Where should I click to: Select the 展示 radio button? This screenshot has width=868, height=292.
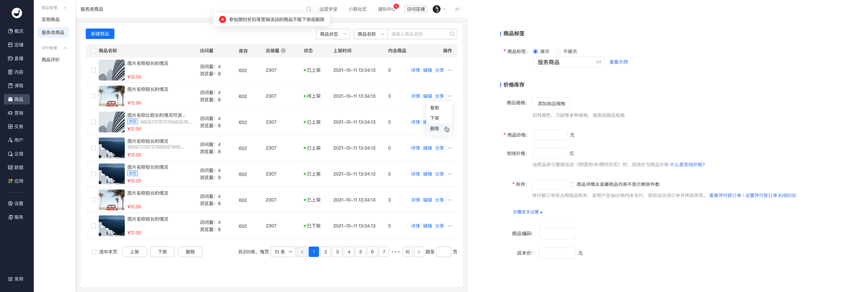coord(535,52)
